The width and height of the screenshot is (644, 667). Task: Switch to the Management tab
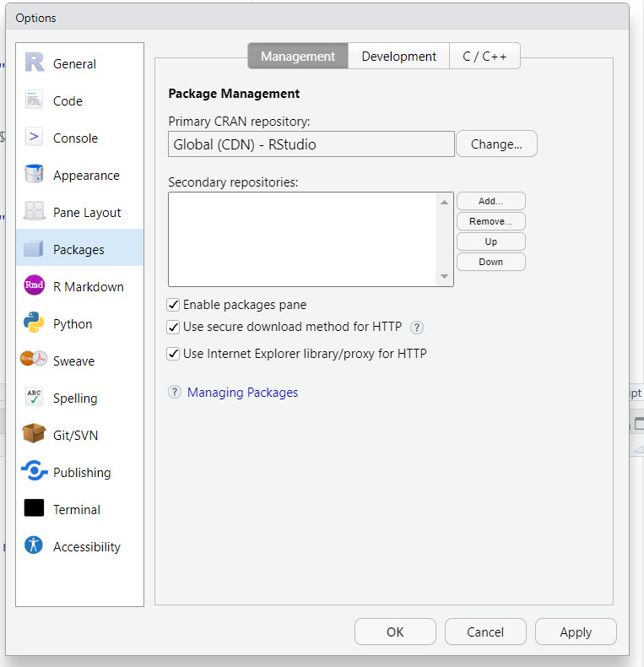(x=298, y=57)
